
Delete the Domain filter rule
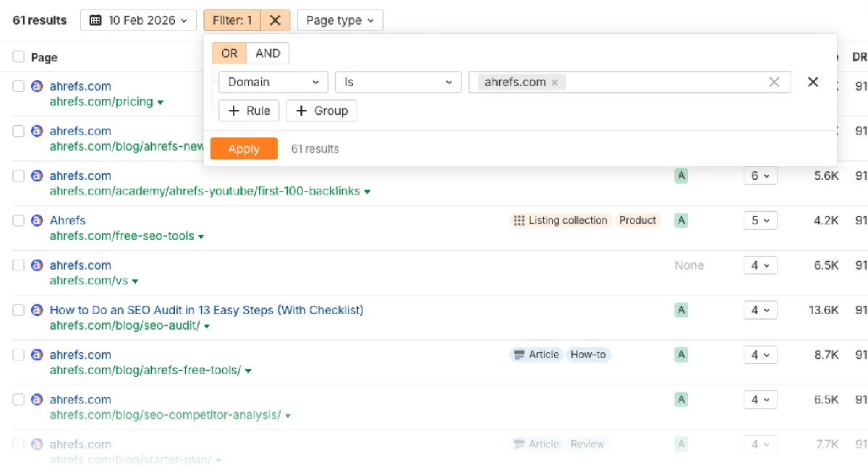[x=813, y=82]
